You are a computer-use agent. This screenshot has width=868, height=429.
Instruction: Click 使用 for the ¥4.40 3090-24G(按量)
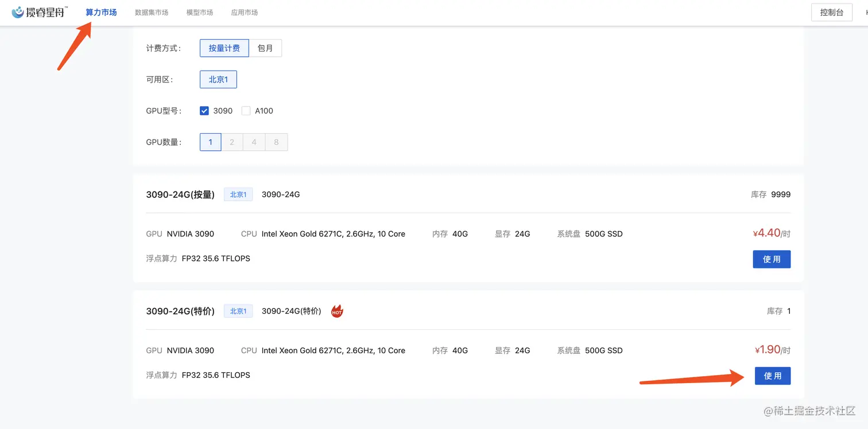click(772, 259)
